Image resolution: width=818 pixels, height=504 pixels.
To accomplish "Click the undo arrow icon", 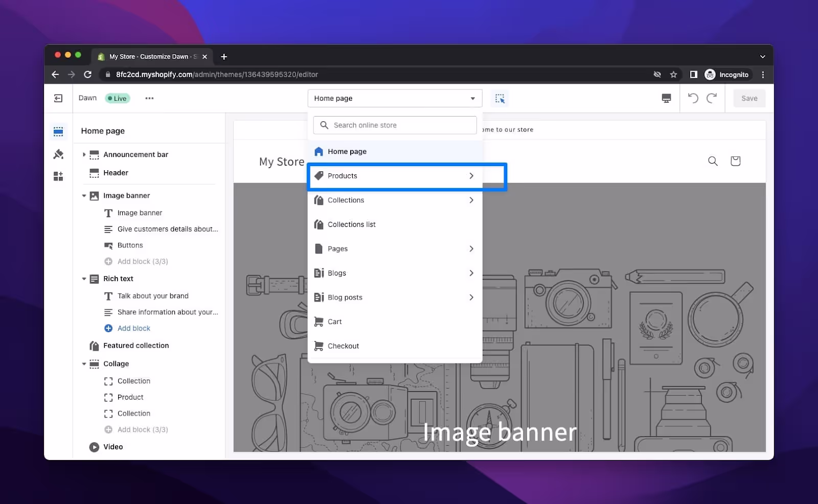I will click(693, 98).
